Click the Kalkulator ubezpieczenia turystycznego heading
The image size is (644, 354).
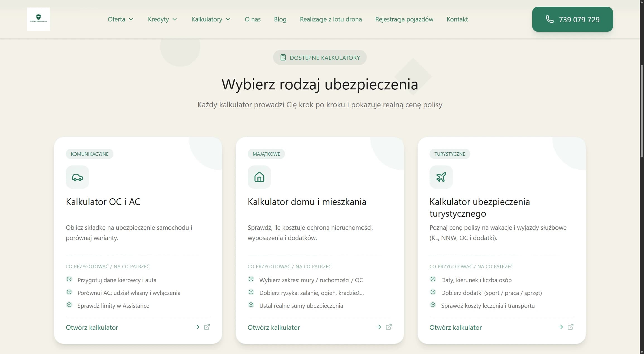[479, 207]
